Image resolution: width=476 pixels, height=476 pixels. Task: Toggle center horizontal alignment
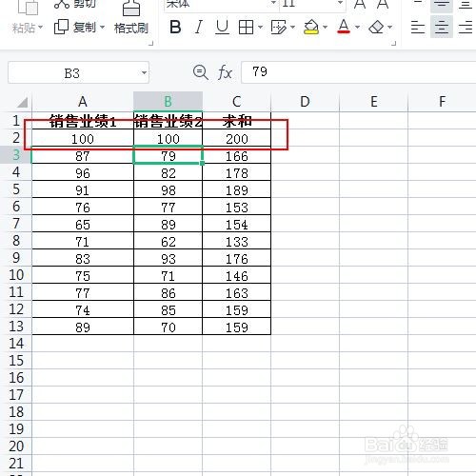tap(442, 27)
